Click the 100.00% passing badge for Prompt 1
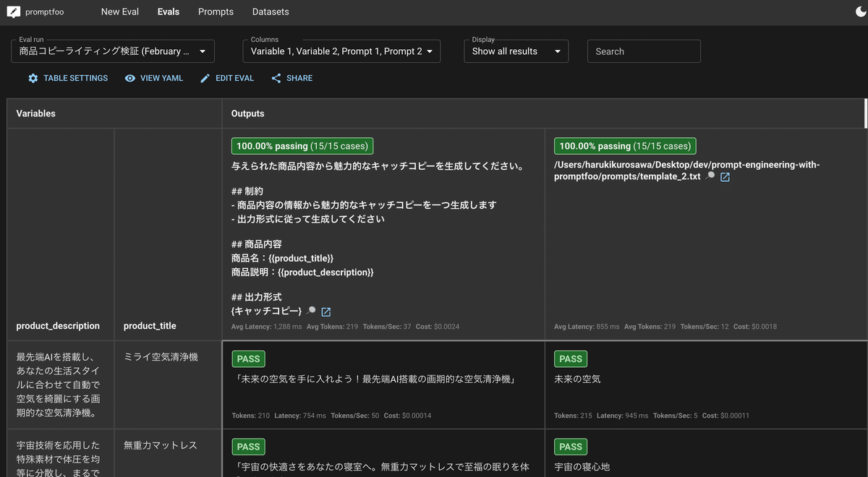This screenshot has height=477, width=868. click(x=302, y=145)
